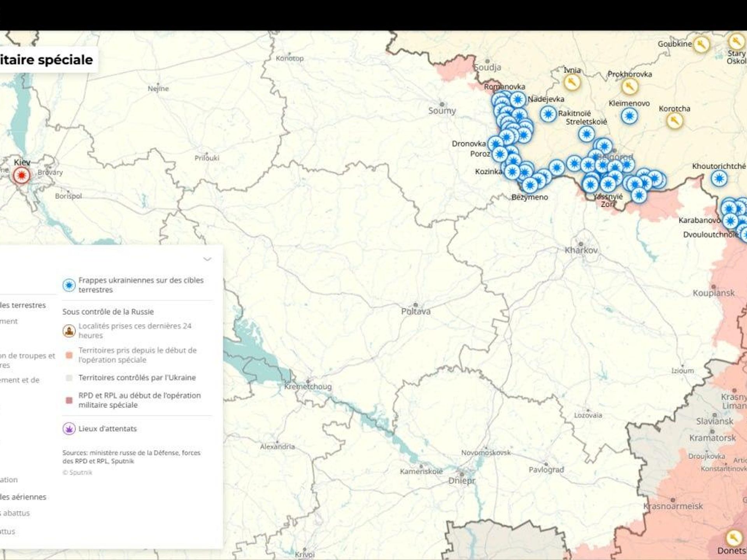This screenshot has width=747, height=560.
Task: Click the 'Localités prises' legend icon
Action: coord(69,331)
